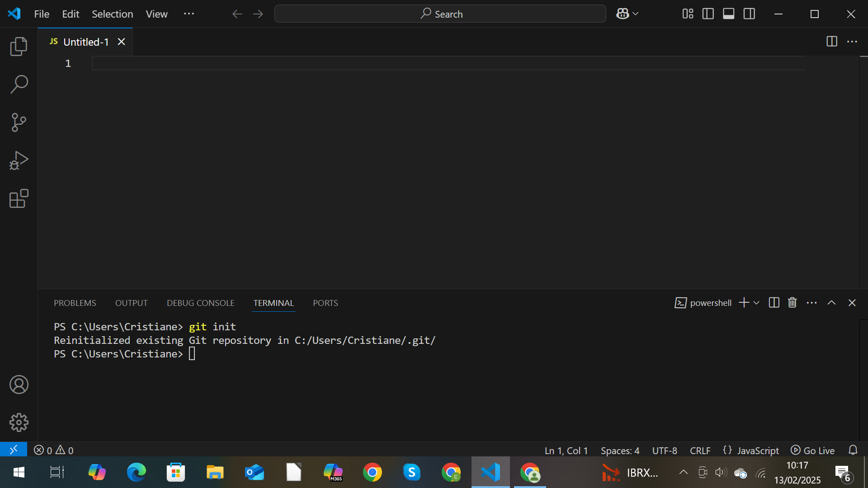Open Windows Start menu
Image resolution: width=868 pixels, height=488 pixels.
(19, 473)
